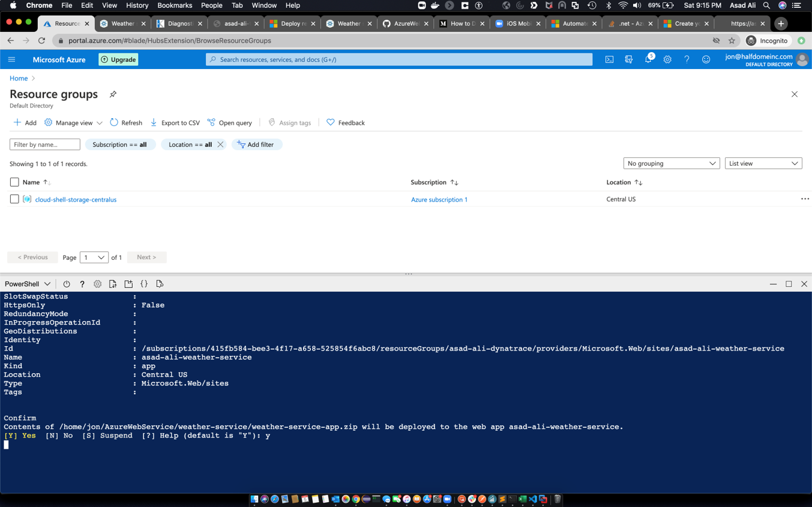Click the Add resource group button

pyautogui.click(x=25, y=122)
